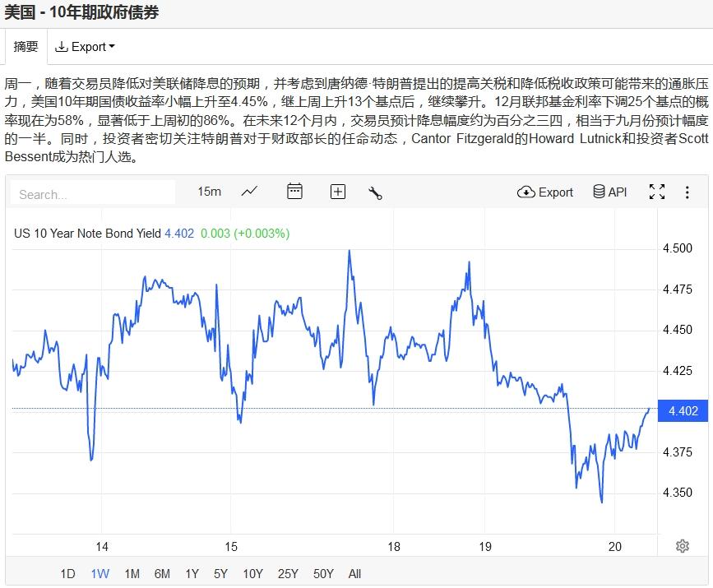Open the API database button
713x588 pixels.
609,192
